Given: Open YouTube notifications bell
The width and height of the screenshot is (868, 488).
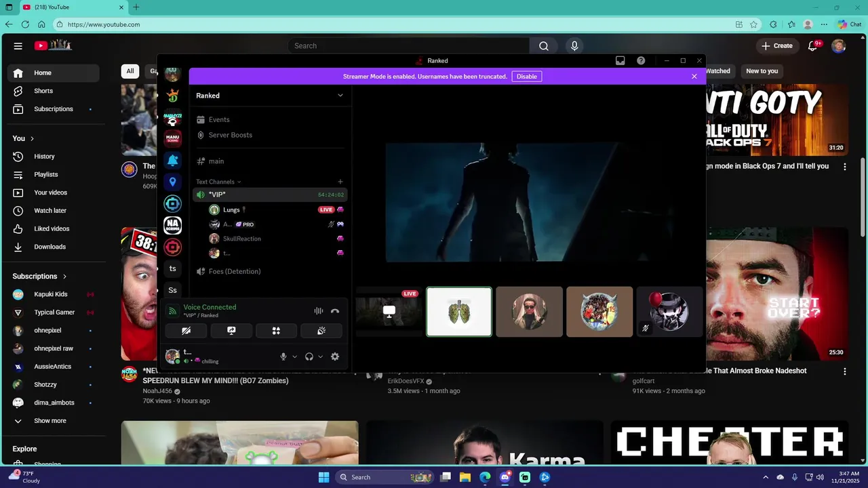Looking at the screenshot, I should click(x=813, y=45).
